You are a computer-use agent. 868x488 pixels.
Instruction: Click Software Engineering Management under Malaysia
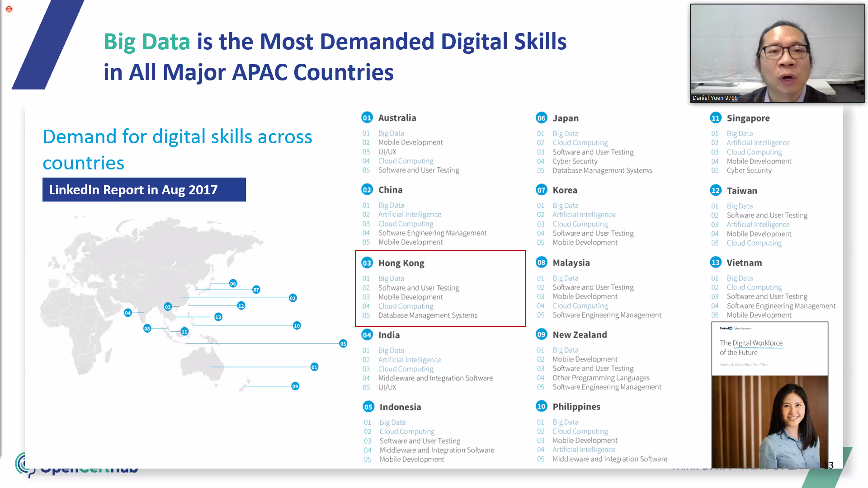[x=607, y=315]
